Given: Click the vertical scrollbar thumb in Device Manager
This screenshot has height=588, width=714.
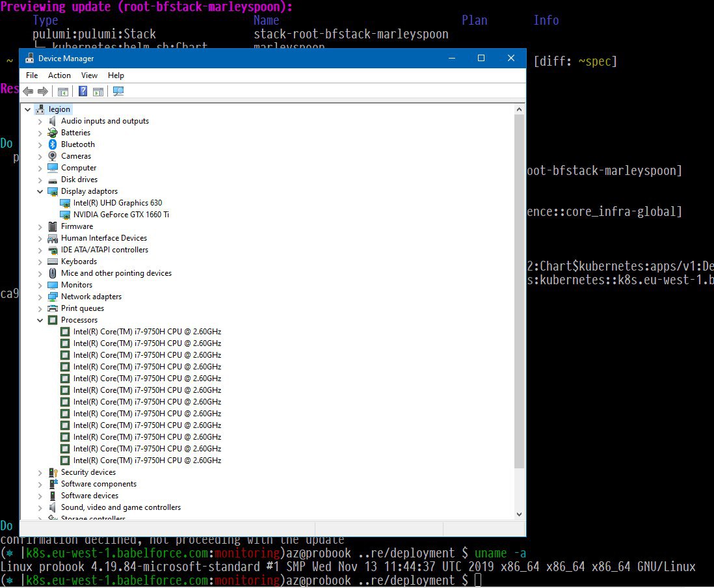Looking at the screenshot, I should click(x=519, y=291).
